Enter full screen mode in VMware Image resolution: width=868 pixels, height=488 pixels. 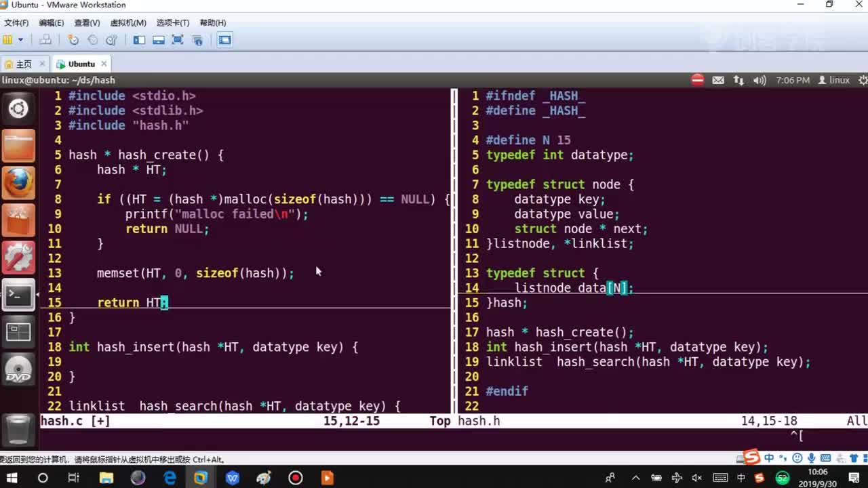click(178, 40)
